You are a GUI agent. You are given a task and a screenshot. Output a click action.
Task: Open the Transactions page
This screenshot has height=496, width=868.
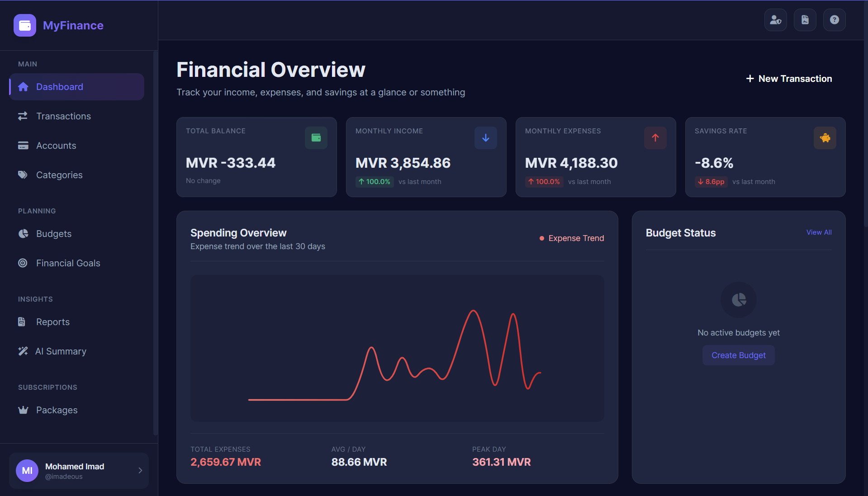coord(63,116)
